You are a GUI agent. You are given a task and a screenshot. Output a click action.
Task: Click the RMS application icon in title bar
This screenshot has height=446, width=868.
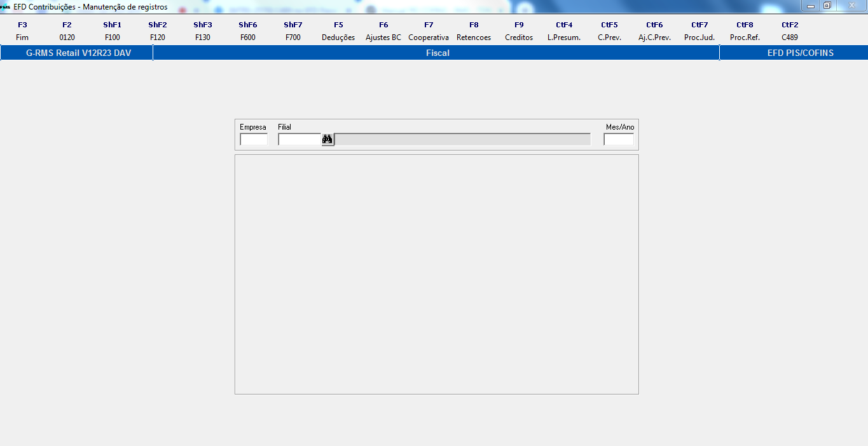(x=6, y=6)
